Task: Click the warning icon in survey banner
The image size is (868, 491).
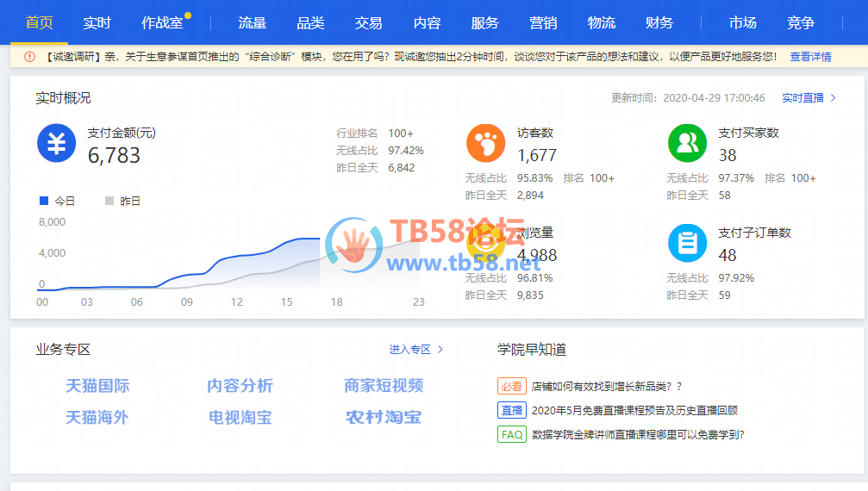Action: tap(29, 56)
